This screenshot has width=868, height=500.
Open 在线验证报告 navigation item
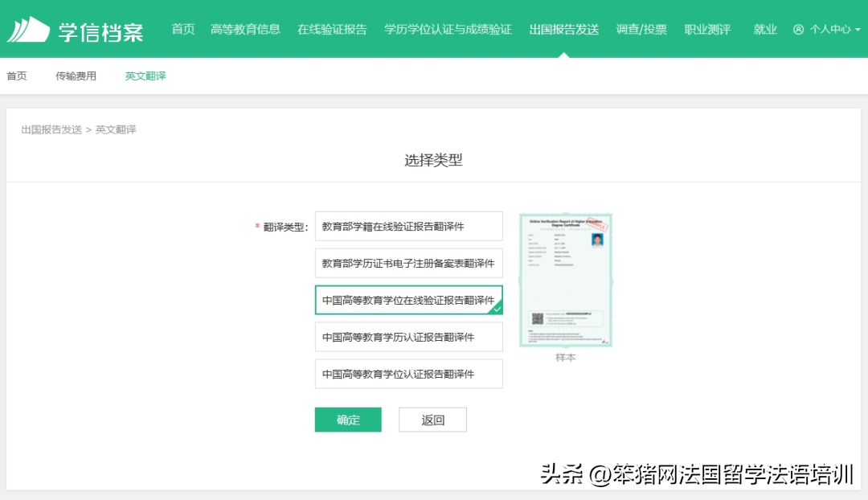click(332, 30)
